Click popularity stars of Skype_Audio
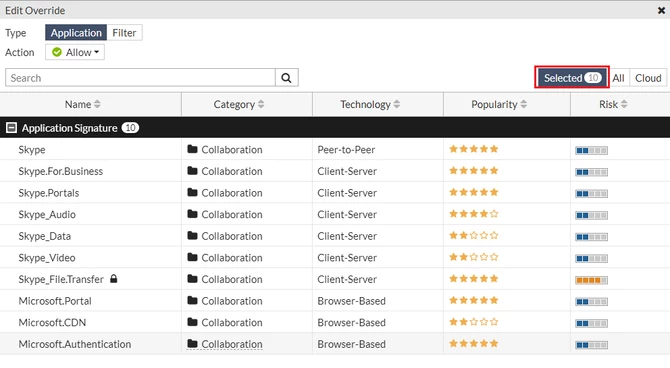 [x=473, y=214]
